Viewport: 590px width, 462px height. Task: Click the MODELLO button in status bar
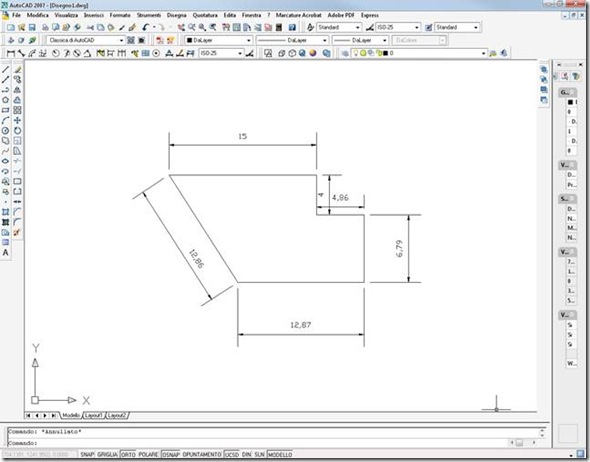point(280,454)
